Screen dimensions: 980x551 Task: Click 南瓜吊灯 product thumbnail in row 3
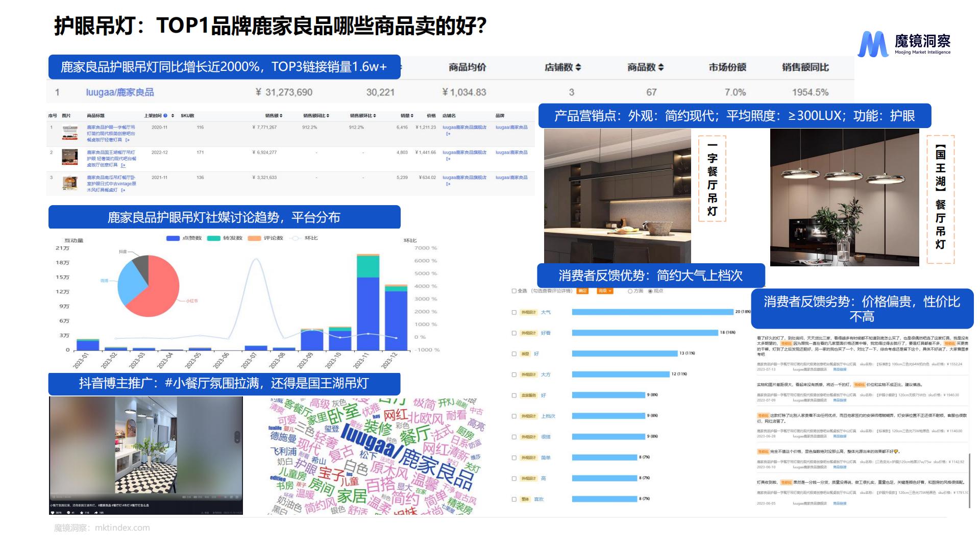[70, 183]
